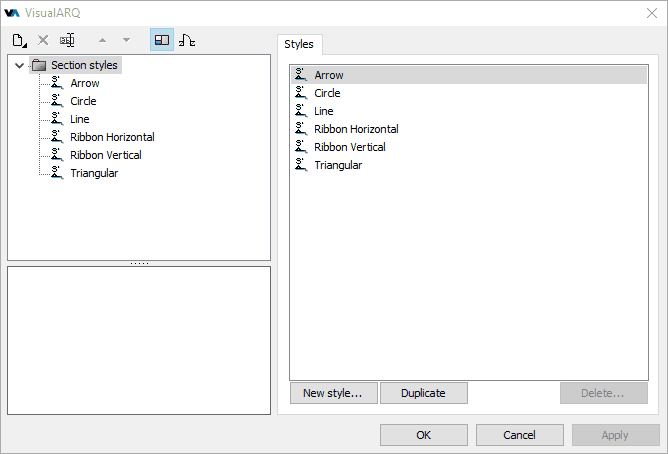The height and width of the screenshot is (454, 668).
Task: Click the section view toolbar icon
Action: pyautogui.click(x=187, y=40)
